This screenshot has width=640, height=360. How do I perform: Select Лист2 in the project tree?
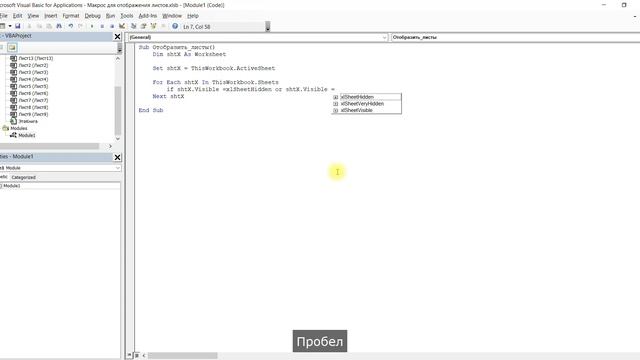click(x=33, y=65)
